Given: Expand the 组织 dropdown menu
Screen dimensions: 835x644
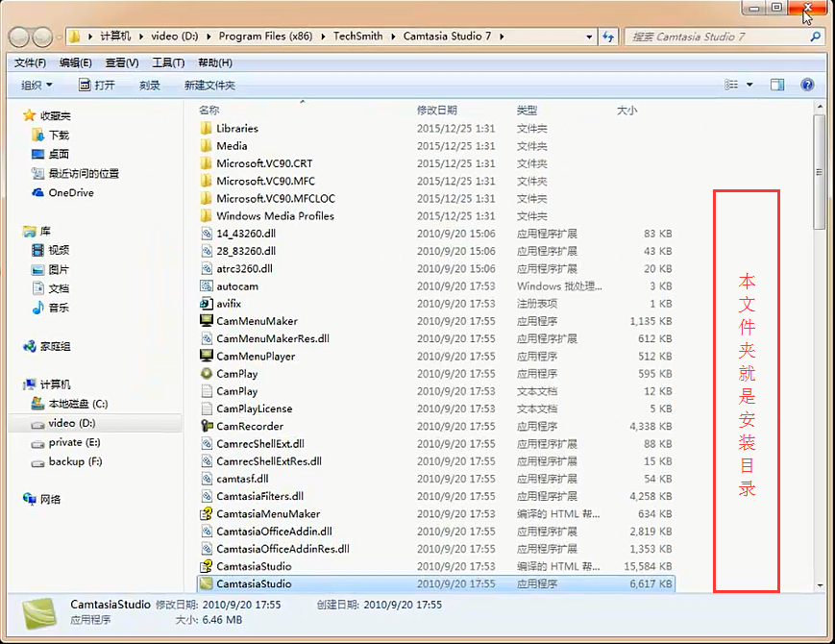Looking at the screenshot, I should [x=37, y=85].
